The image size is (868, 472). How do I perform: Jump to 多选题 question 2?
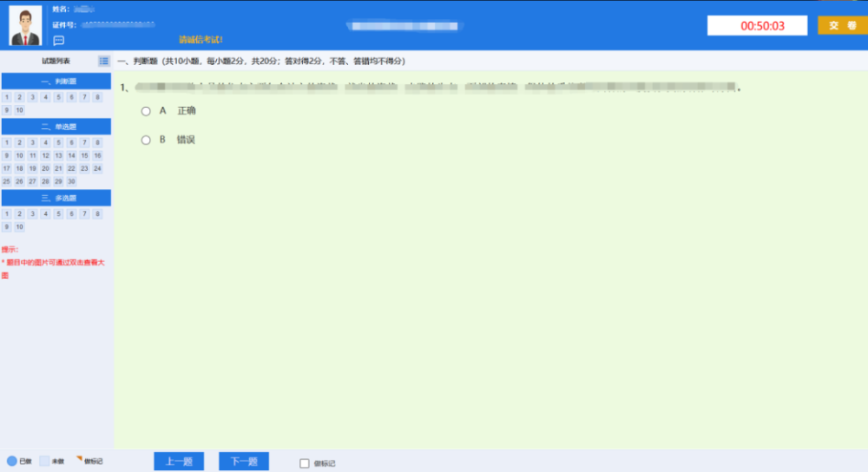19,214
